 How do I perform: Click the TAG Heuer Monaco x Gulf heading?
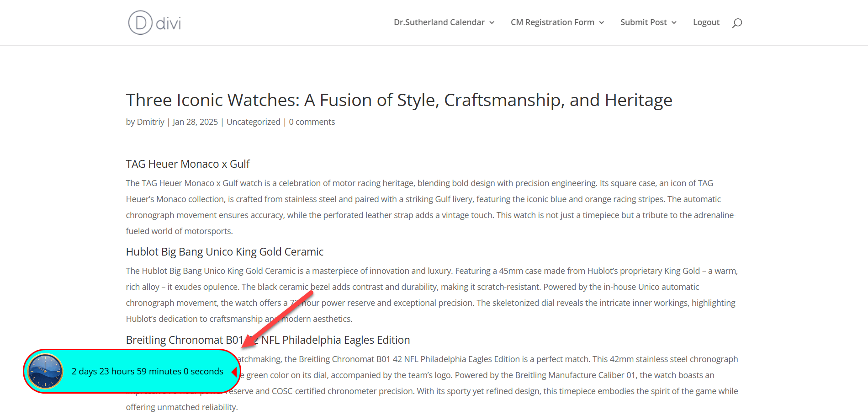(188, 164)
